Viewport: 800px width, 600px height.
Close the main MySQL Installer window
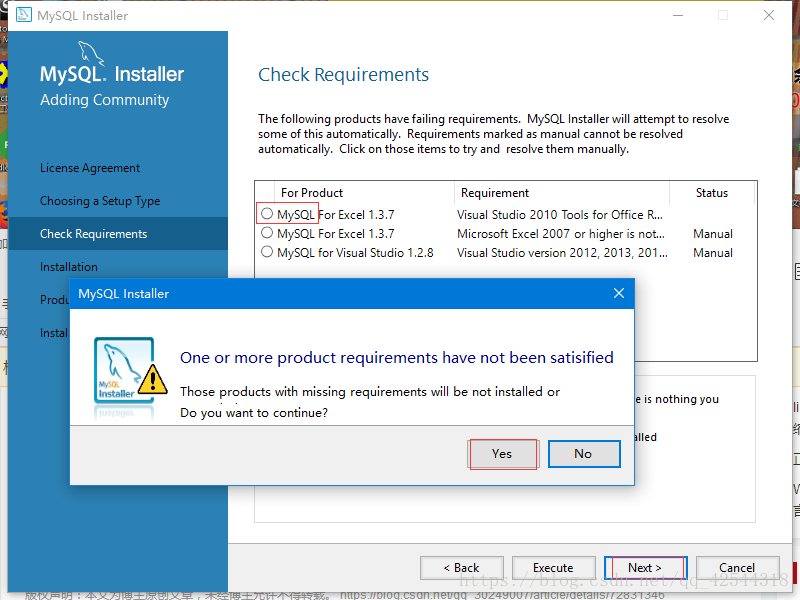[769, 15]
